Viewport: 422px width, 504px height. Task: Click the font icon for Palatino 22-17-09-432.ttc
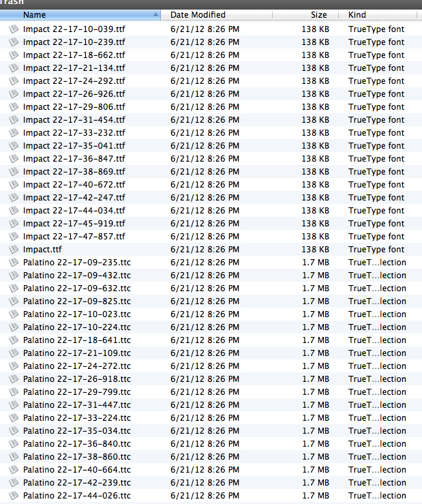pos(14,276)
